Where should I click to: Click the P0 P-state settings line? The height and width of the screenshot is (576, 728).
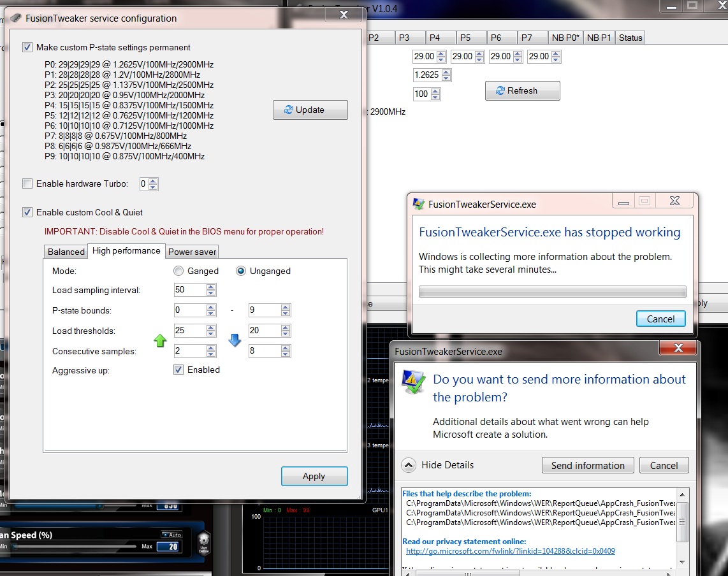pos(129,64)
